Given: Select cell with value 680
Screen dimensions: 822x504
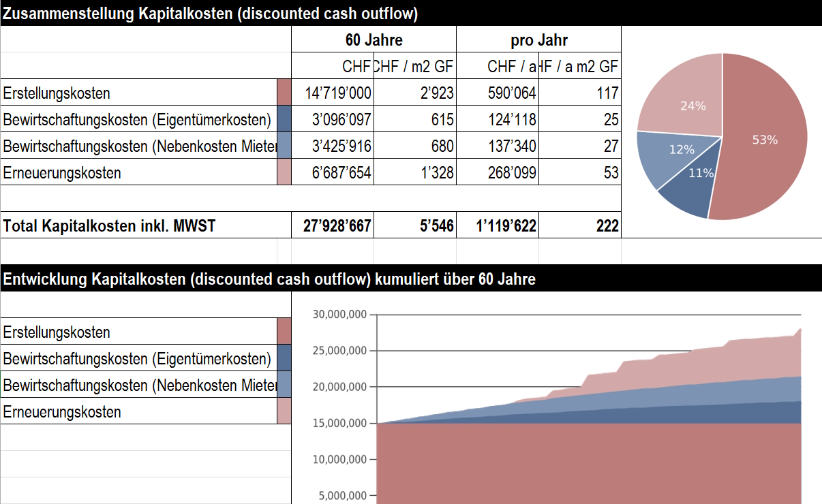Looking at the screenshot, I should pos(415,145).
